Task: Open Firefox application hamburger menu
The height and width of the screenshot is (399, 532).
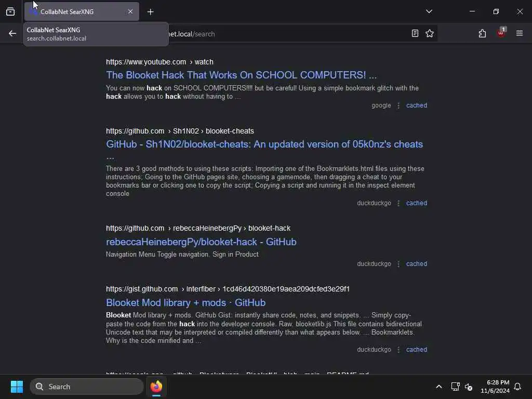Action: [x=520, y=33]
